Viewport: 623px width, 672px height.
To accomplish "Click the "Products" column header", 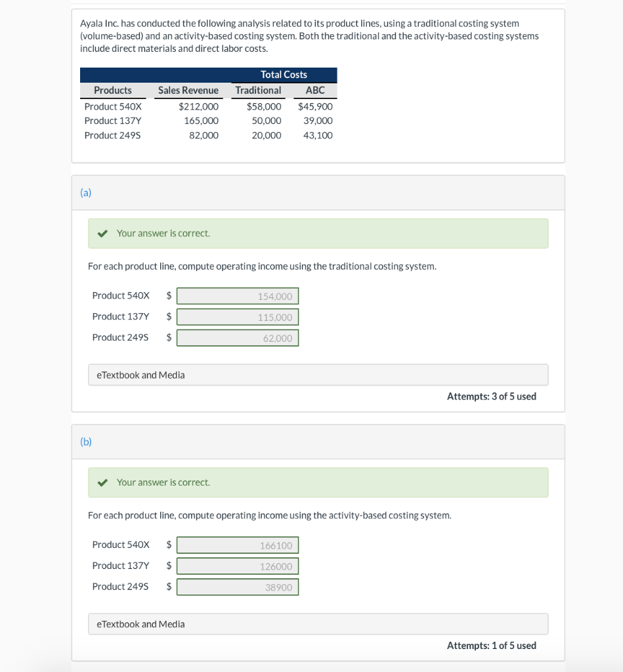I will click(113, 91).
